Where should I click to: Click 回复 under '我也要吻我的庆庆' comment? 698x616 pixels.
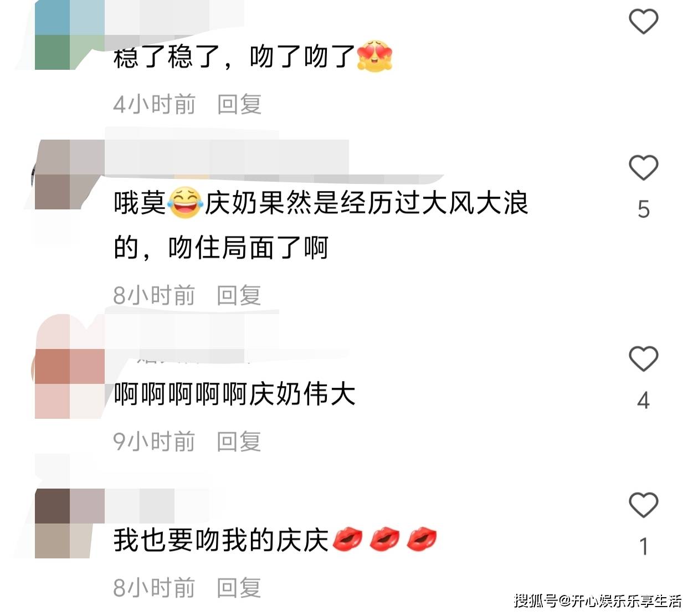[x=239, y=588]
